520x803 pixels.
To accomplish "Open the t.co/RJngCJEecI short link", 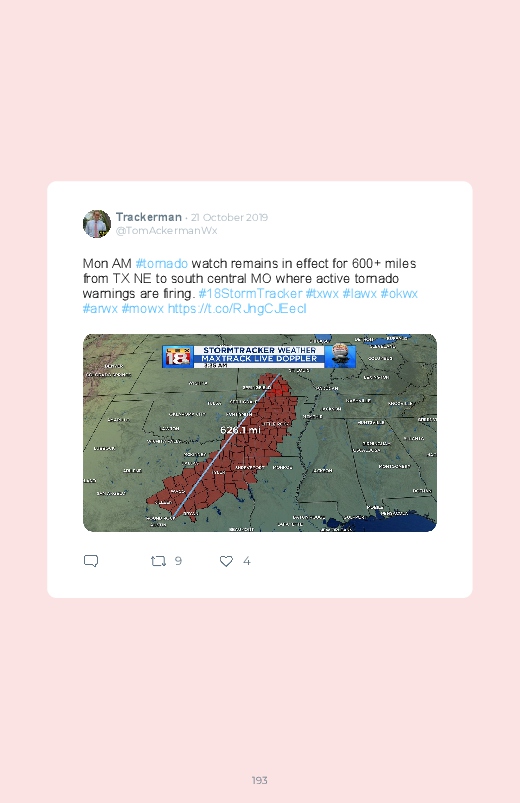I will 237,309.
